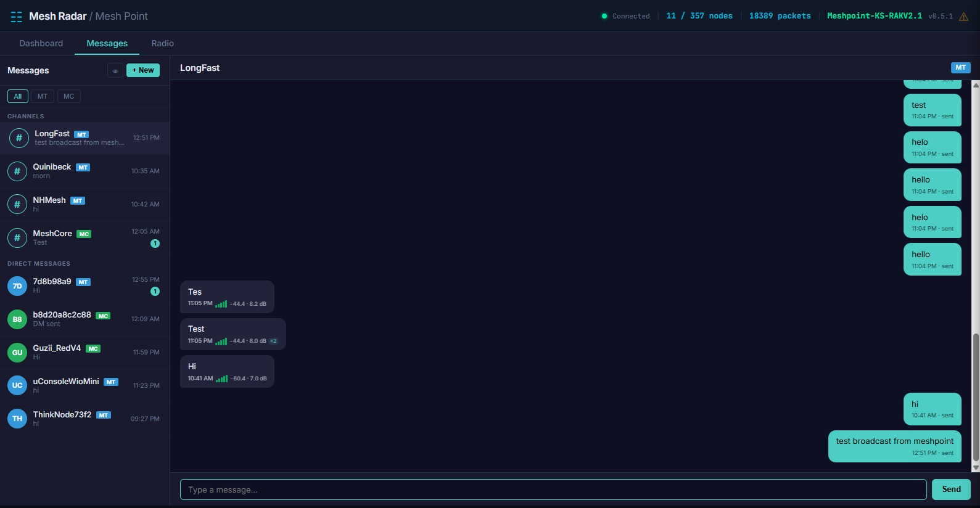The image size is (980, 508).
Task: Open the LongFast channel
Action: click(84, 138)
